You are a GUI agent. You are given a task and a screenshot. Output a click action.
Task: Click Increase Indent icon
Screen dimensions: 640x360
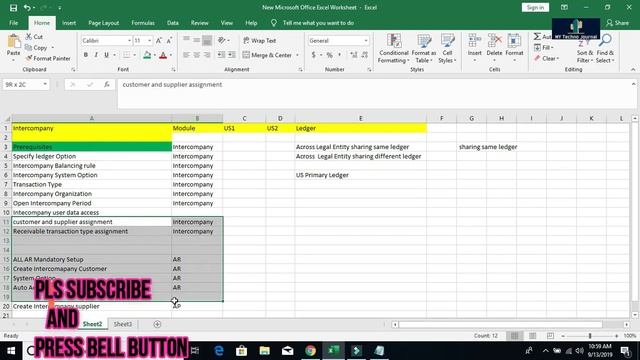231,55
